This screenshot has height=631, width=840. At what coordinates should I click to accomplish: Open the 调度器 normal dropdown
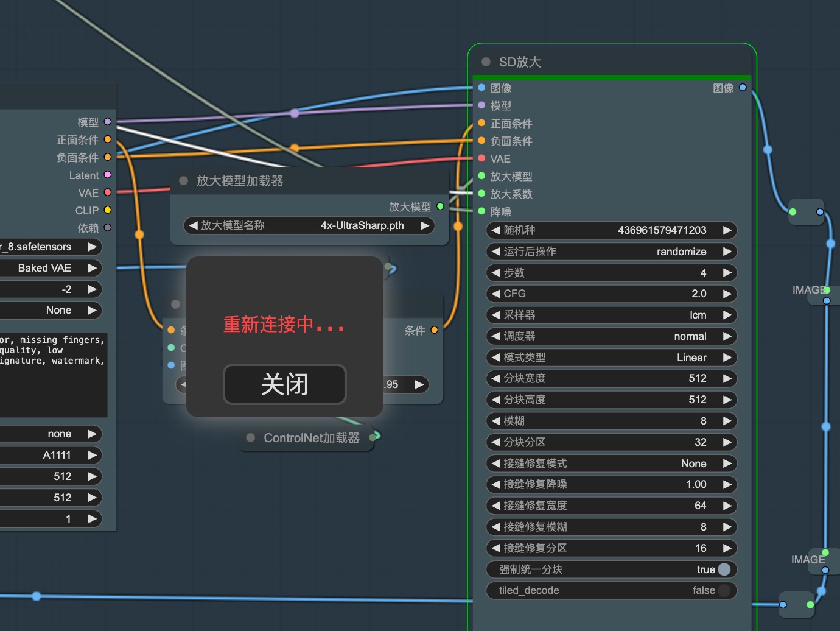point(611,336)
